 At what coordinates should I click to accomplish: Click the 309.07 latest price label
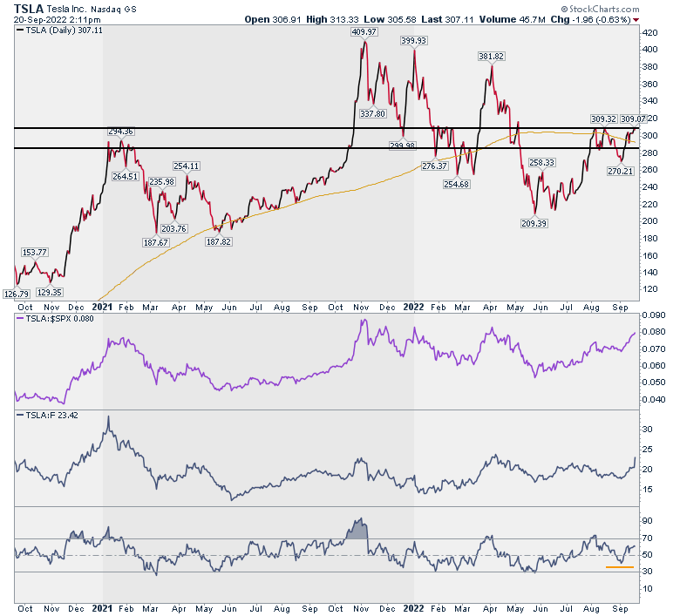[x=633, y=118]
